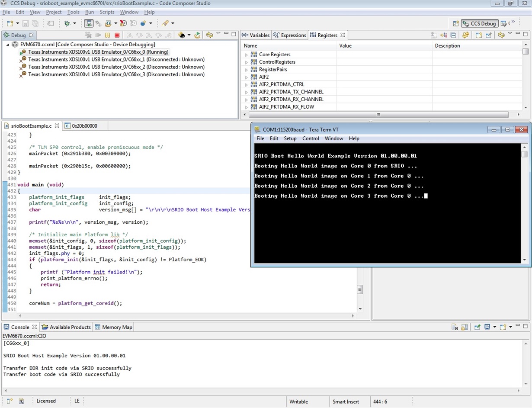The height and width of the screenshot is (408, 532).
Task: Close the Debug view tab
Action: pyautogui.click(x=31, y=35)
